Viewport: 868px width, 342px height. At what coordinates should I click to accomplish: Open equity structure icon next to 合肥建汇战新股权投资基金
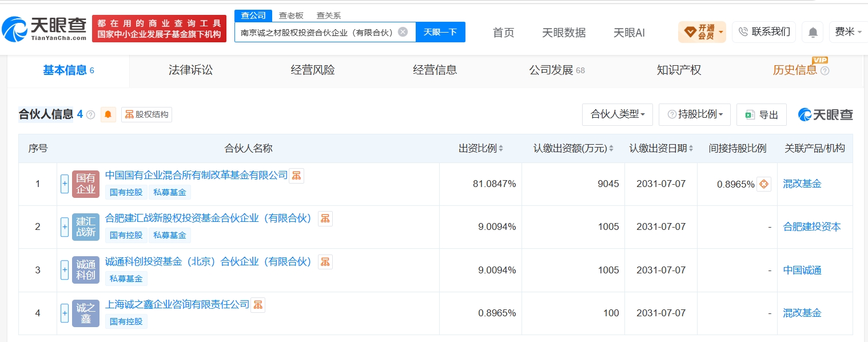325,218
